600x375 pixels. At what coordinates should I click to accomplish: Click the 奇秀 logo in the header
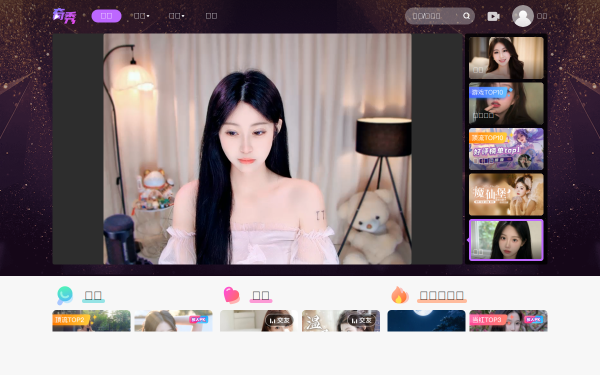point(65,16)
